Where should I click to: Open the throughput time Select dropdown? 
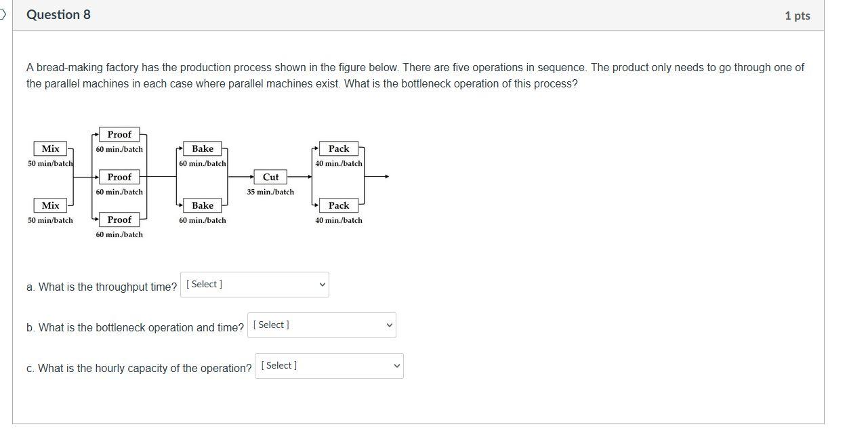[254, 284]
